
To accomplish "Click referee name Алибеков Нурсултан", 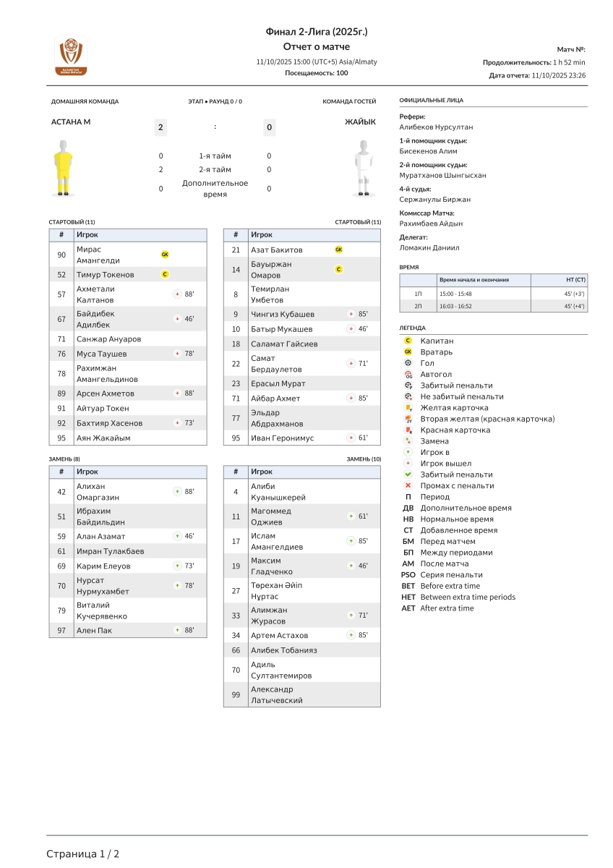I will (x=436, y=127).
